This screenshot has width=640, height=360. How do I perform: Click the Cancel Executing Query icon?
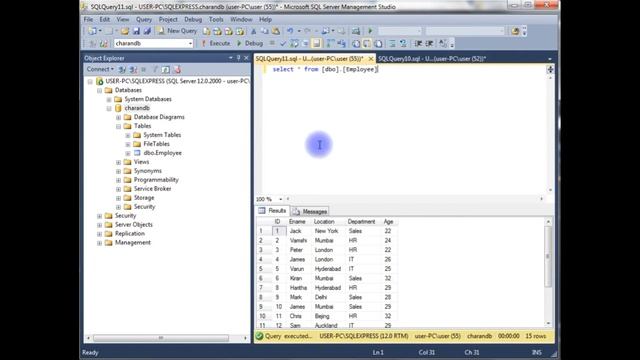(272, 43)
